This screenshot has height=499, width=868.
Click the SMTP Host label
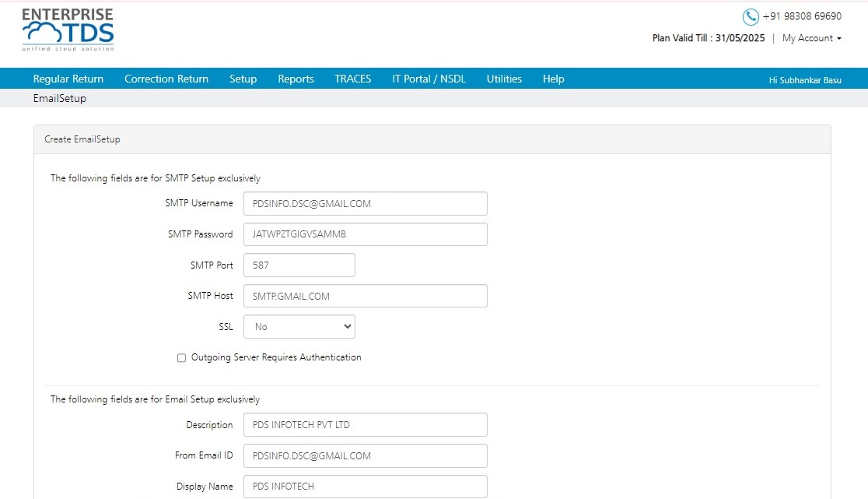pos(210,296)
